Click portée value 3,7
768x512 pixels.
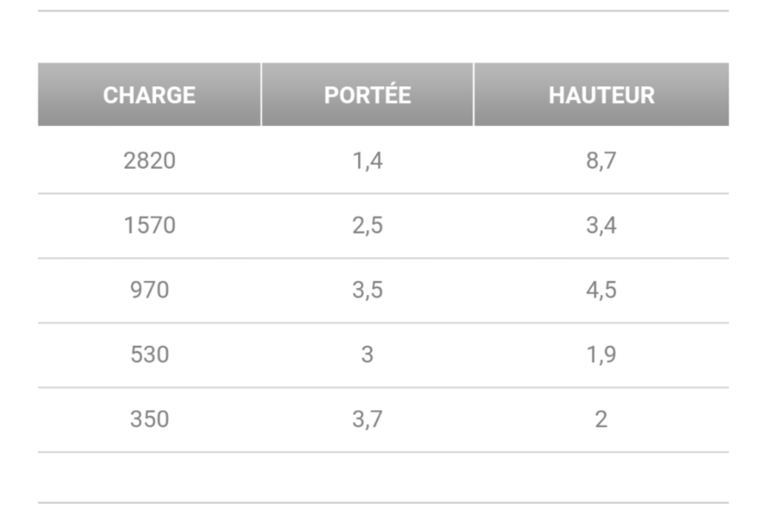tap(367, 419)
